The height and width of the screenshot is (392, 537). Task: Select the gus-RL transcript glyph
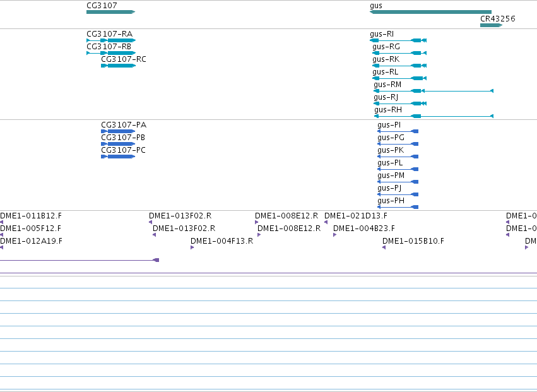399,78
